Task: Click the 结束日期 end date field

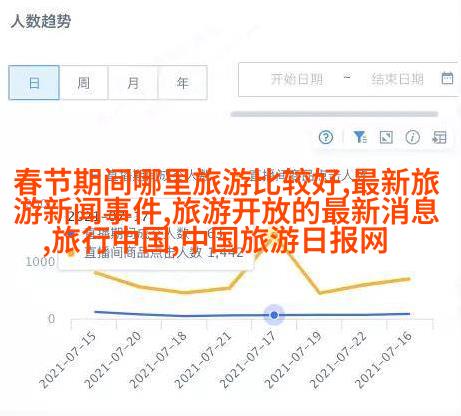Action: coord(398,79)
